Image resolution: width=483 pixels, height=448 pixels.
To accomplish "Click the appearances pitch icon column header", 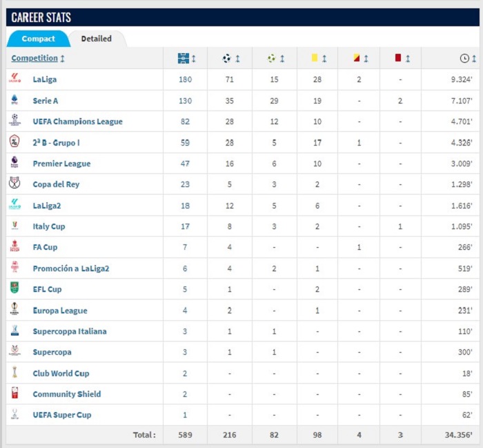I will pyautogui.click(x=184, y=58).
